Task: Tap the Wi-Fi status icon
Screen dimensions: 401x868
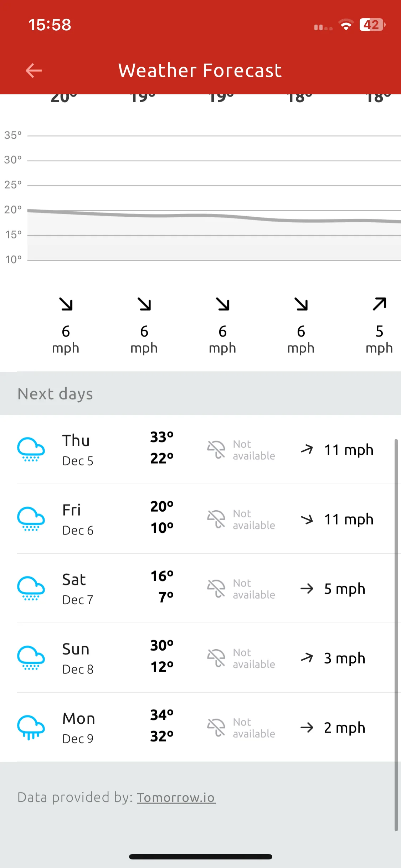Action: [346, 25]
